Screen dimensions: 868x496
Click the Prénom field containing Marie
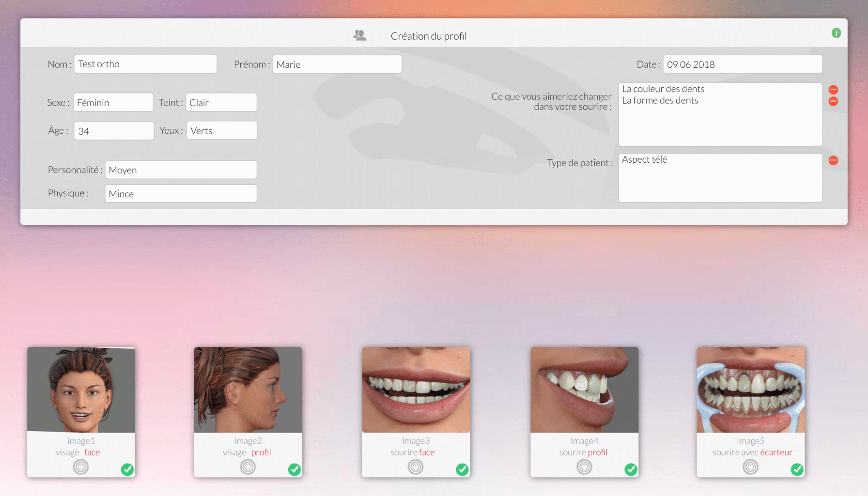(337, 64)
